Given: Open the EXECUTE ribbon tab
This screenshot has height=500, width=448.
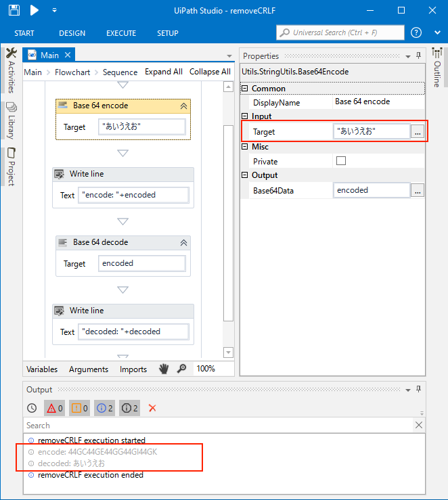Looking at the screenshot, I should click(121, 33).
